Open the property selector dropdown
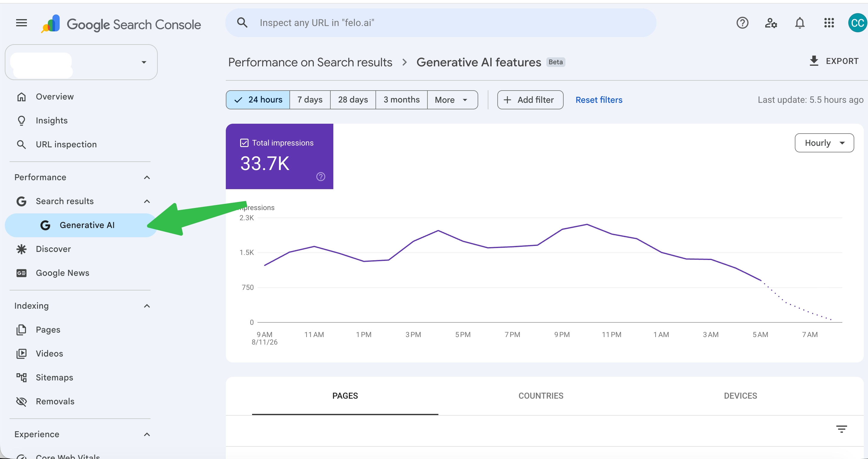Screen dimensions: 868x459 81,62
